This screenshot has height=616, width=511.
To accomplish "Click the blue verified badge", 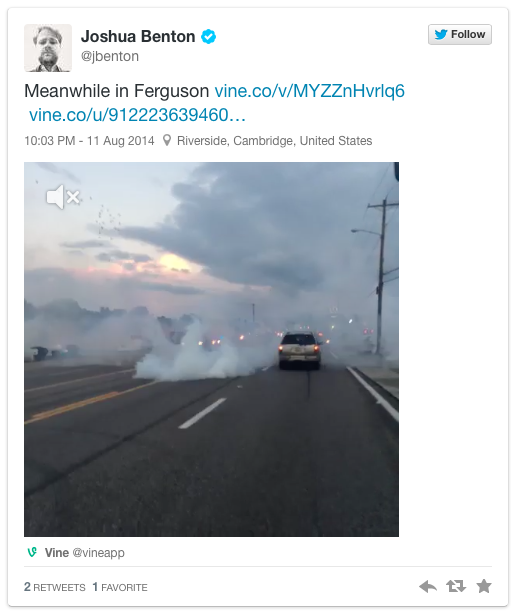I will click(x=208, y=37).
